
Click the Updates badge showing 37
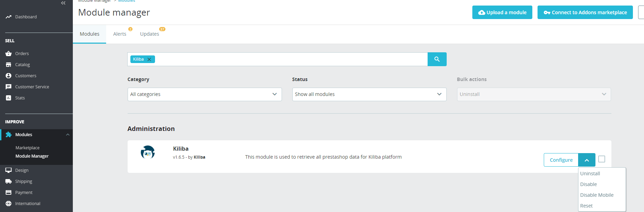[x=162, y=29]
